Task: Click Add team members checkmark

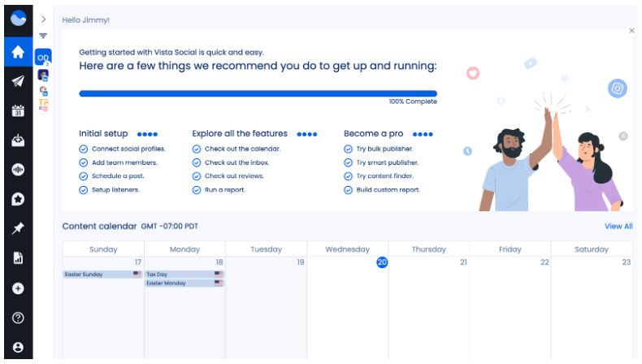Action: 84,162
